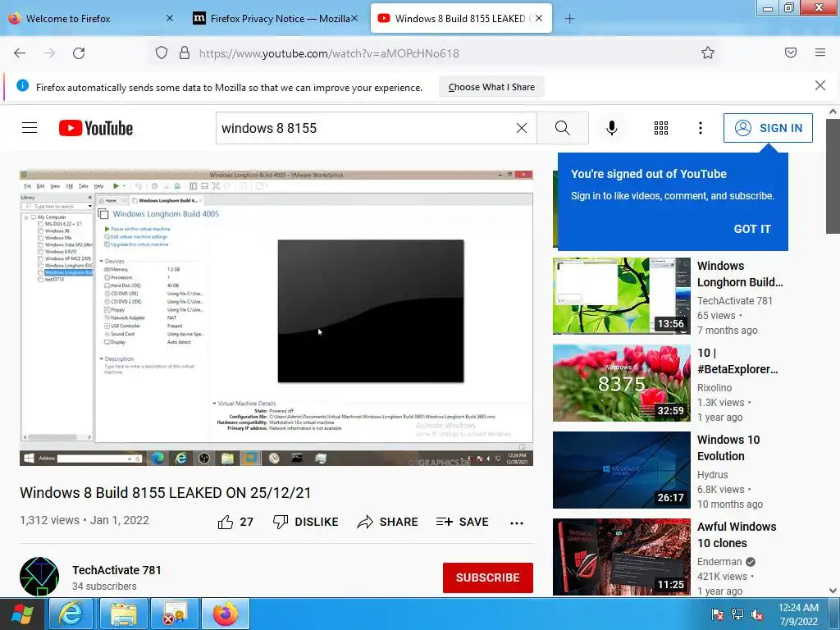The height and width of the screenshot is (630, 840).
Task: Open the TechActivate 781 channel avatar
Action: (39, 577)
